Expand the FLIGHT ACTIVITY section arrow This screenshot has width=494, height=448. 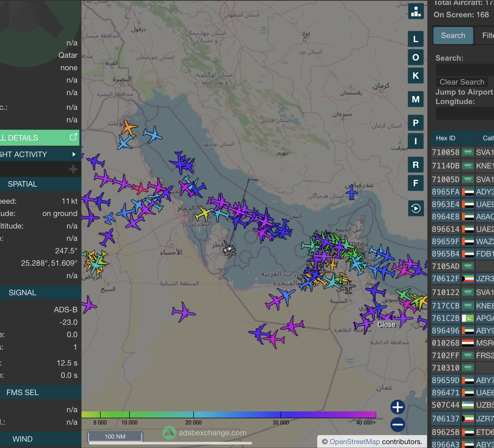(x=74, y=154)
